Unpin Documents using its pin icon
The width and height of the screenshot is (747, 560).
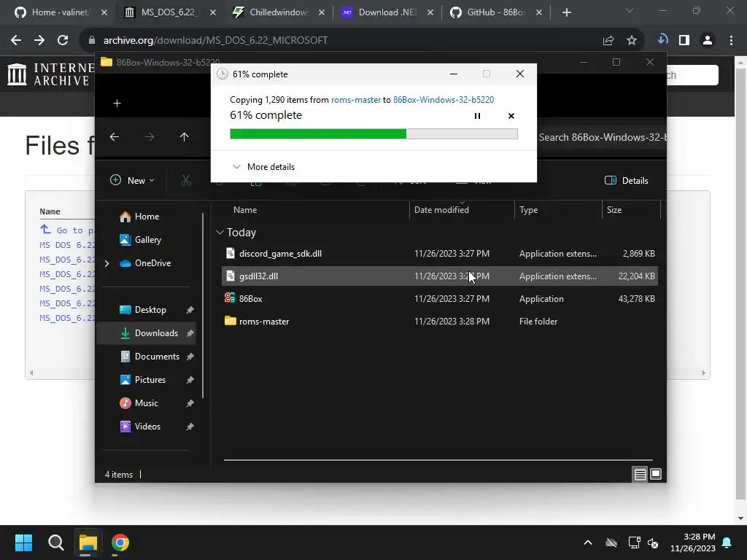pos(190,357)
